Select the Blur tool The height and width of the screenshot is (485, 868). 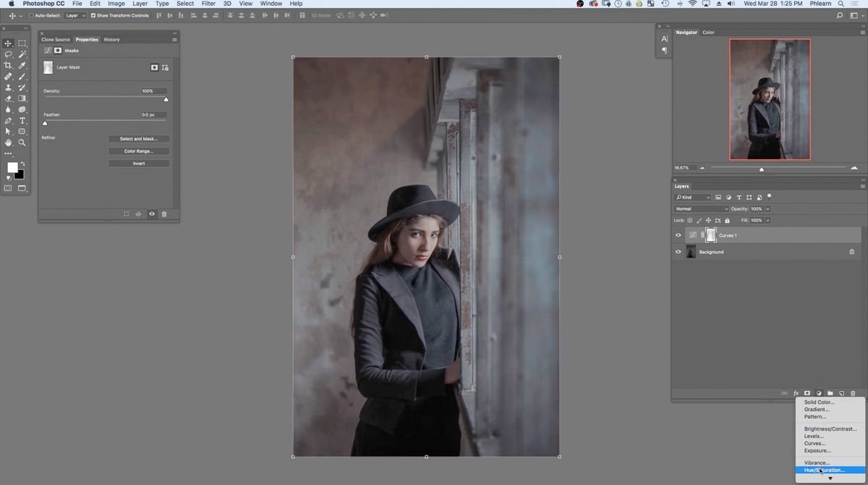(8, 109)
